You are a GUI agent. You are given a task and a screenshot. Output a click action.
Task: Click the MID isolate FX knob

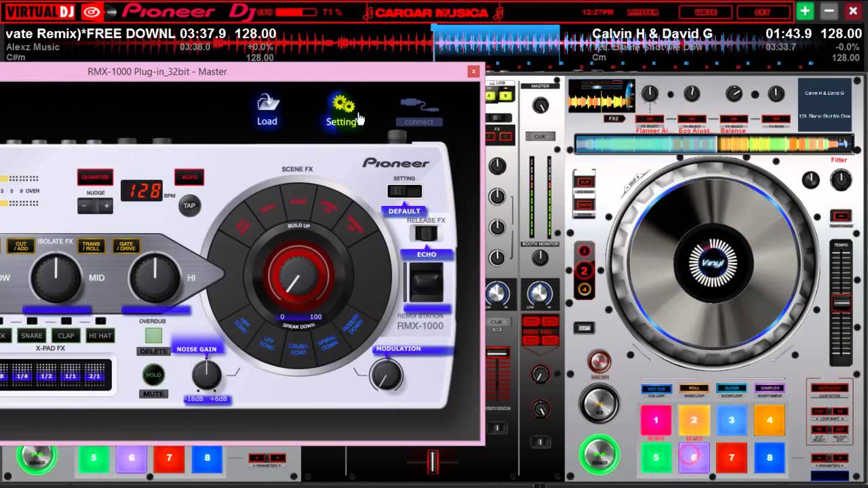click(56, 278)
